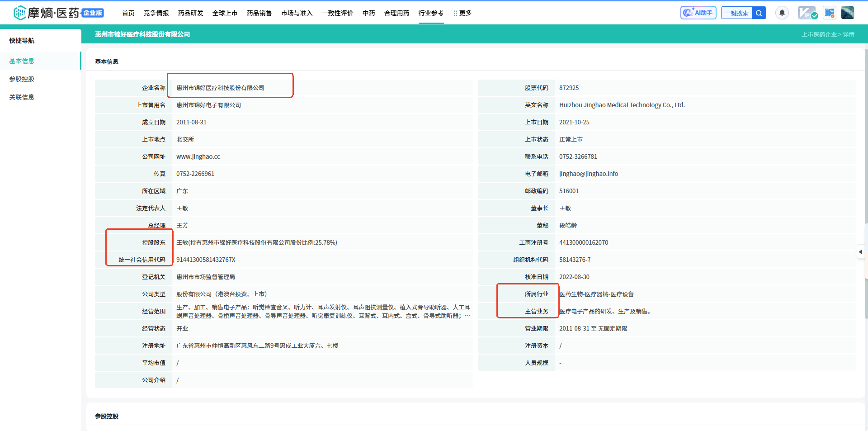This screenshot has width=868, height=431.
Task: Click credit code 91441300581432767X
Action: pos(206,260)
